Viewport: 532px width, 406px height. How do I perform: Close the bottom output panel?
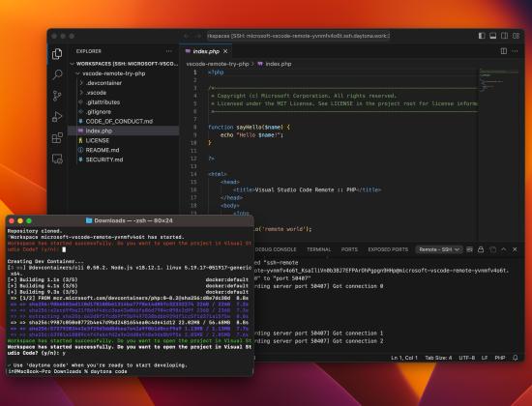point(515,249)
